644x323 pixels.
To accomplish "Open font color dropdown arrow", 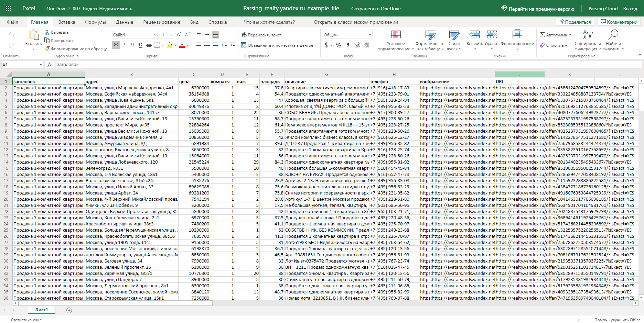I will [x=188, y=45].
